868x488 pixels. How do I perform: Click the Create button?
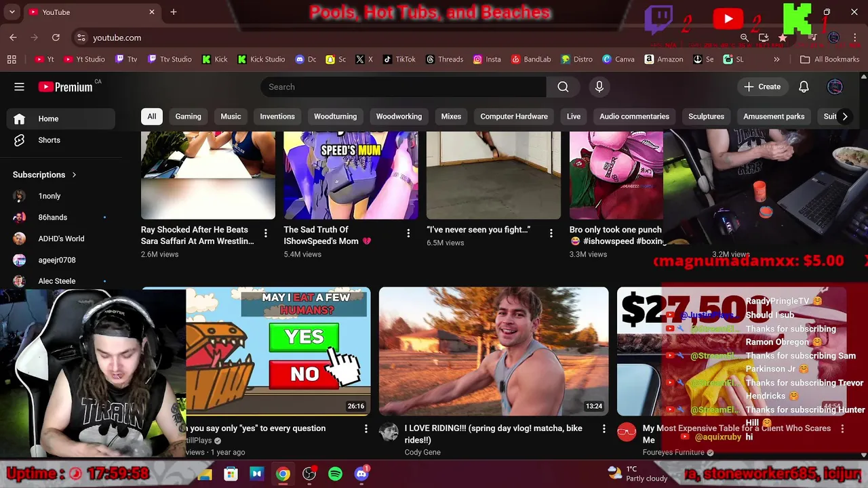click(x=762, y=87)
